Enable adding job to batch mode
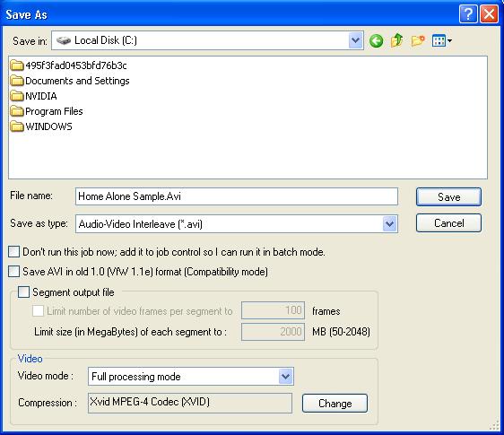 (x=13, y=252)
